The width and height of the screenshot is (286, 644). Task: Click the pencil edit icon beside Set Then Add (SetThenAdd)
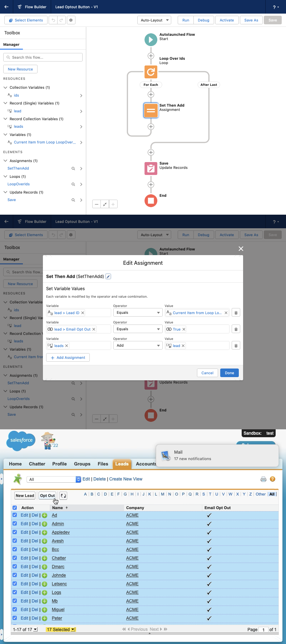click(x=108, y=277)
